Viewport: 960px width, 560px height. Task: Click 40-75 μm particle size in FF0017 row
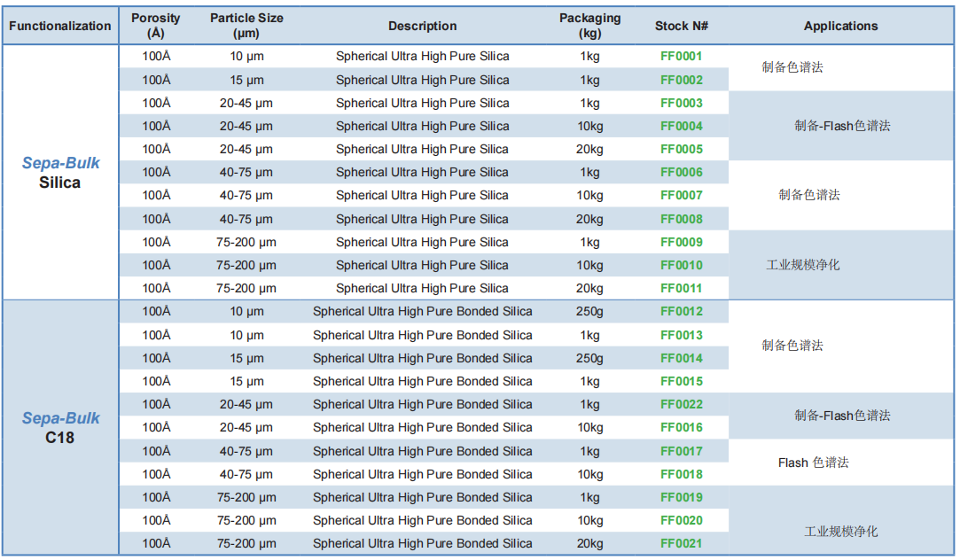coord(246,452)
